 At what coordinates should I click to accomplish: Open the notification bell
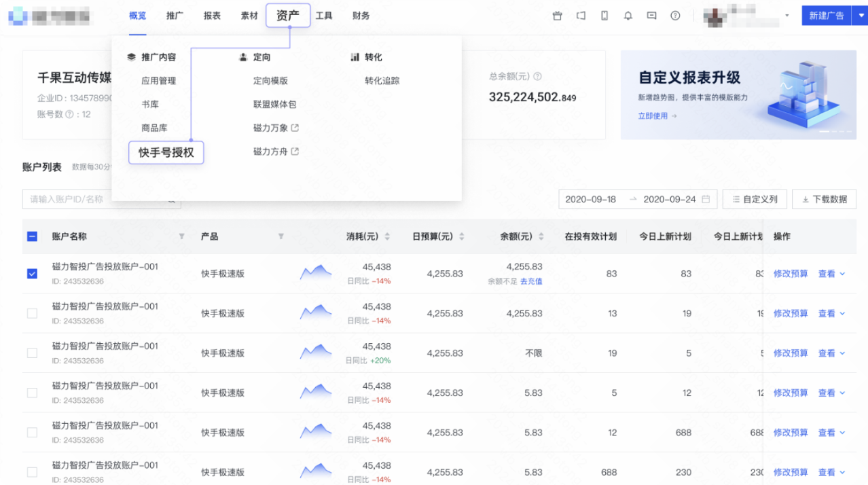[x=628, y=16]
